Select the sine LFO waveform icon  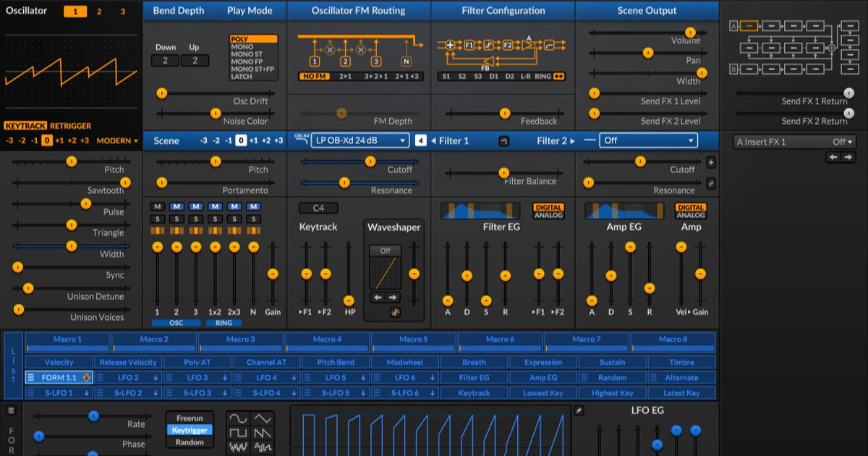(x=238, y=418)
